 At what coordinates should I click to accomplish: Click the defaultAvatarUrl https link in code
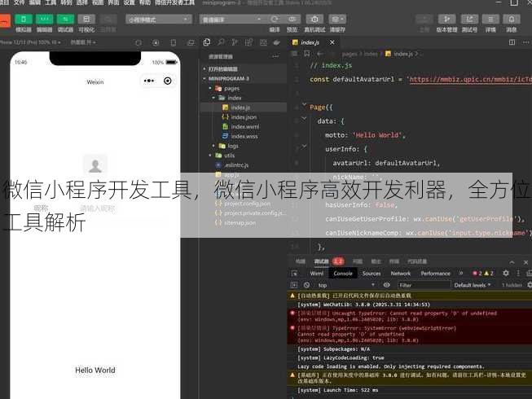pyautogui.click(x=470, y=79)
